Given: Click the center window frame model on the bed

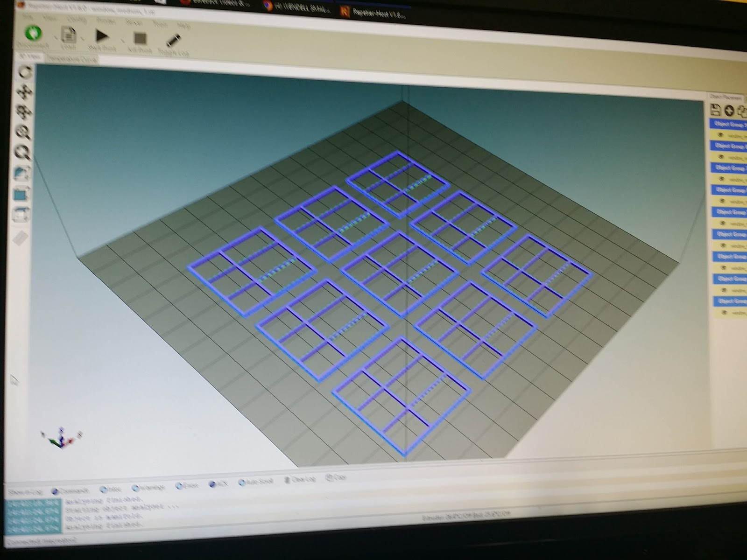Looking at the screenshot, I should pos(401,274).
